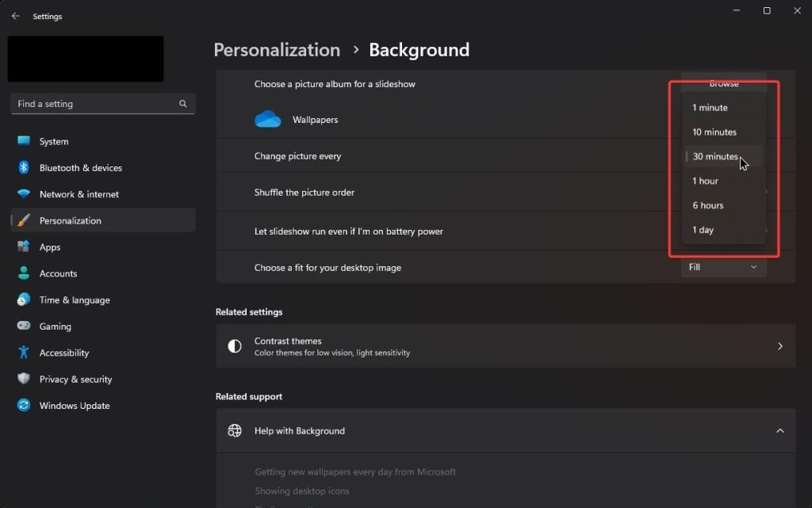812x508 pixels.
Task: Click the Apps icon in sidebar
Action: [x=24, y=246]
